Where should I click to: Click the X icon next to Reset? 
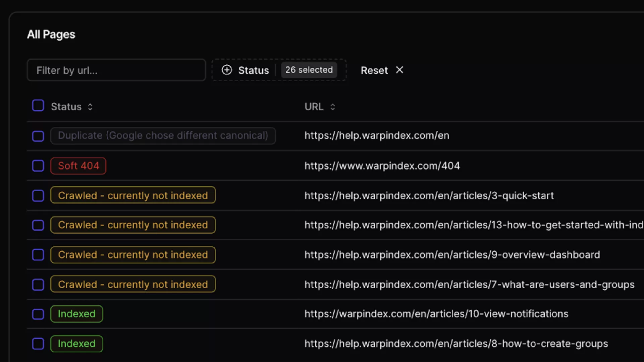(x=399, y=70)
